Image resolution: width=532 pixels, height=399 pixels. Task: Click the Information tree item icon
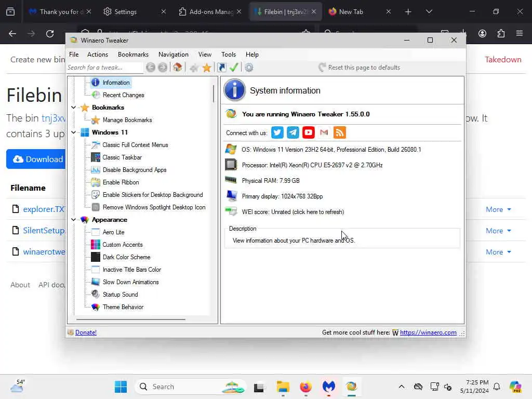point(96,83)
